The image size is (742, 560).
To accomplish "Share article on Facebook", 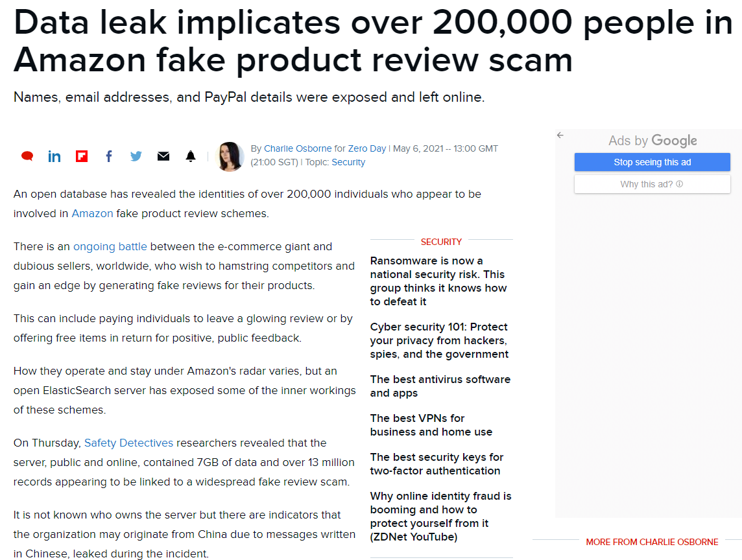I will click(109, 156).
